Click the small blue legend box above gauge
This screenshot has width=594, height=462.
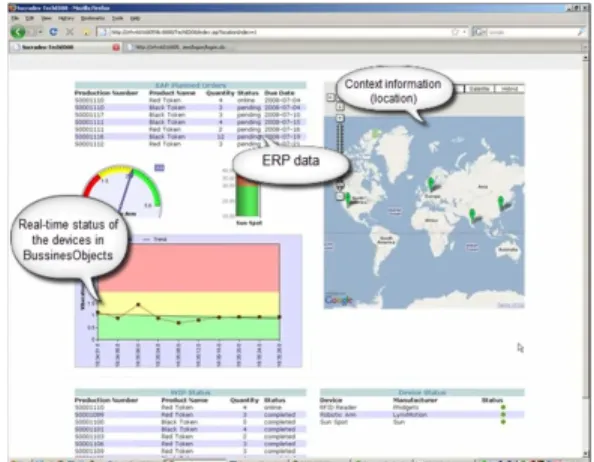click(x=159, y=168)
